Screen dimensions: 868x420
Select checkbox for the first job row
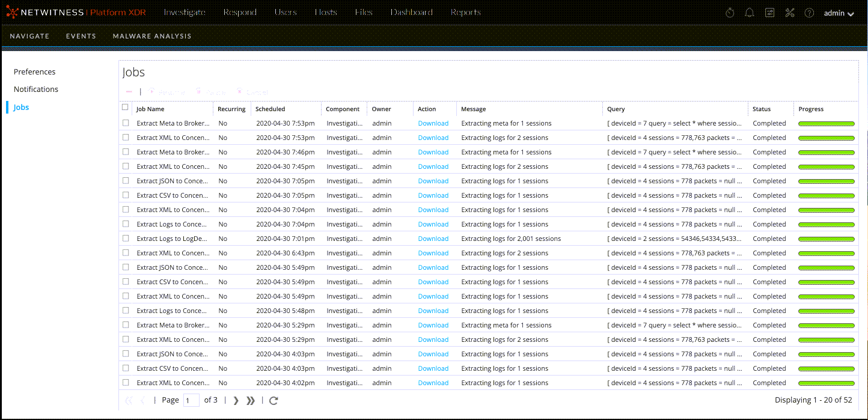tap(126, 123)
